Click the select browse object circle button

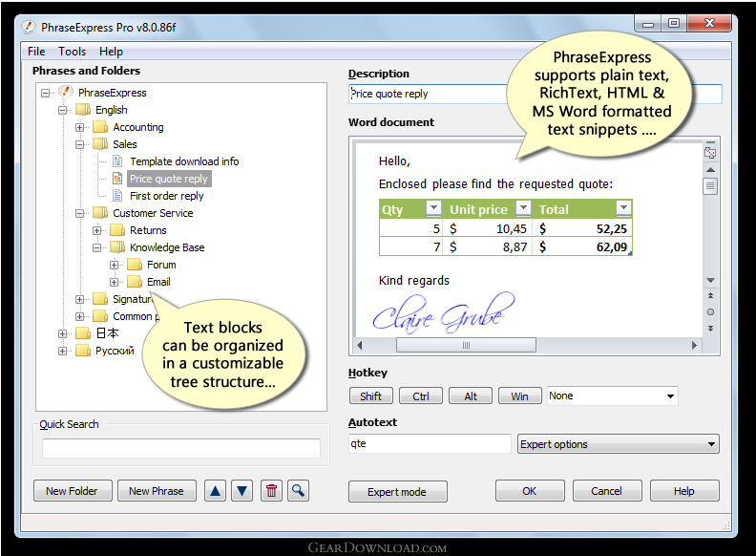[710, 311]
